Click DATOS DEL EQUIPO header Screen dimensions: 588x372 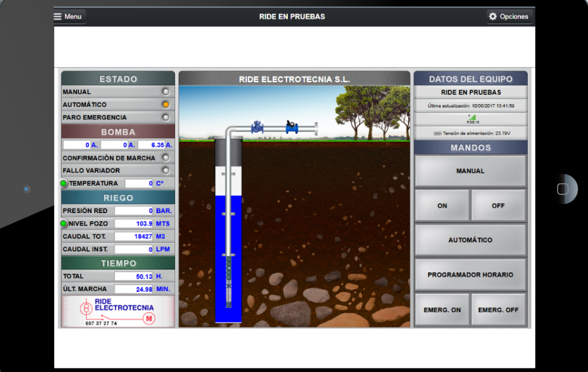(x=471, y=79)
